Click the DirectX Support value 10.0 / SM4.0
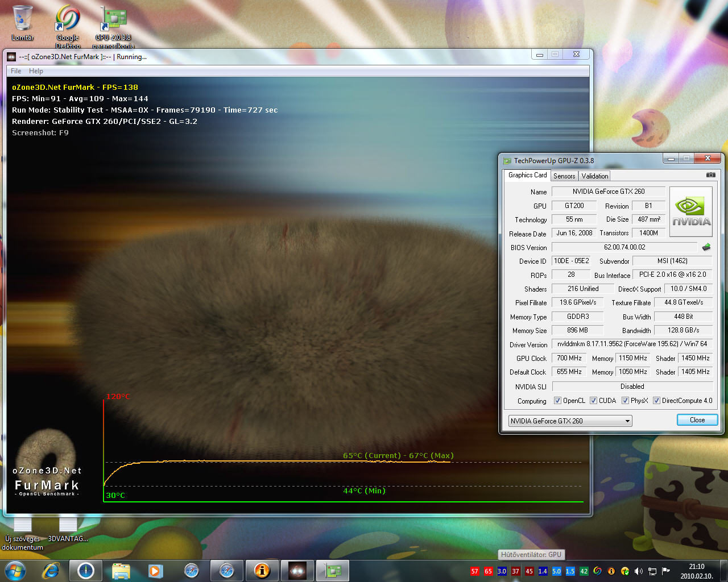The image size is (728, 582). (x=688, y=289)
